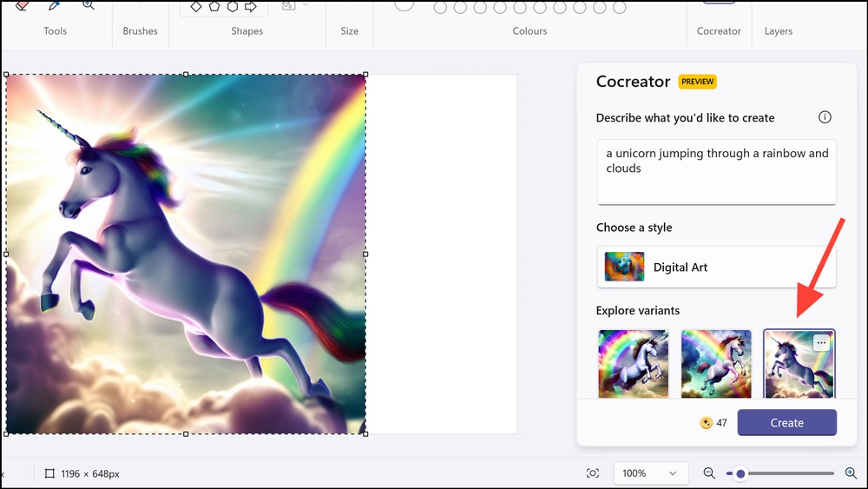The height and width of the screenshot is (489, 868).
Task: Select the Eraser tool
Action: 22,5
